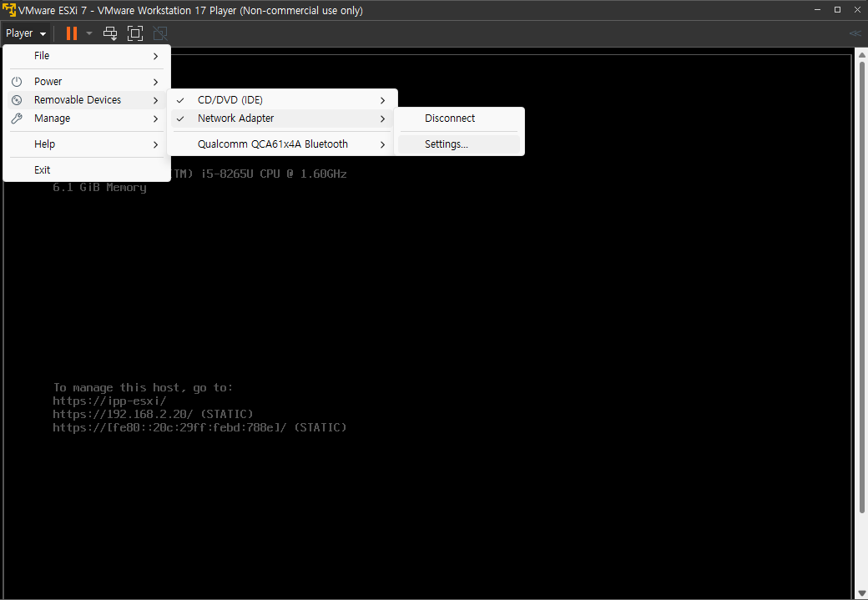Open the Qualcomm QCA61x4A Bluetooth submenu
This screenshot has height=600, width=868.
coord(282,144)
